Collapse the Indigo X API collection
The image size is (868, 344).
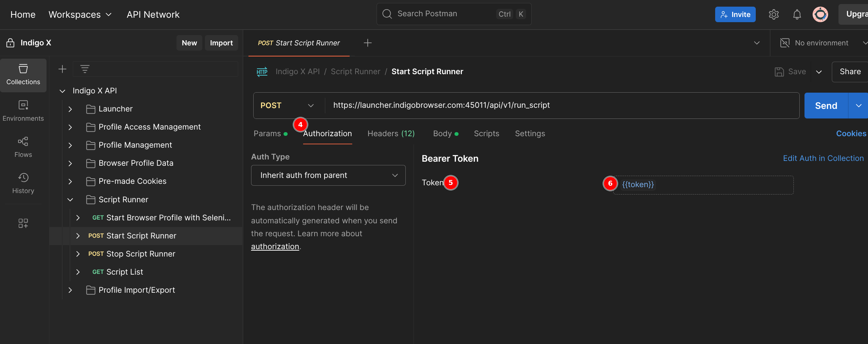click(x=62, y=91)
